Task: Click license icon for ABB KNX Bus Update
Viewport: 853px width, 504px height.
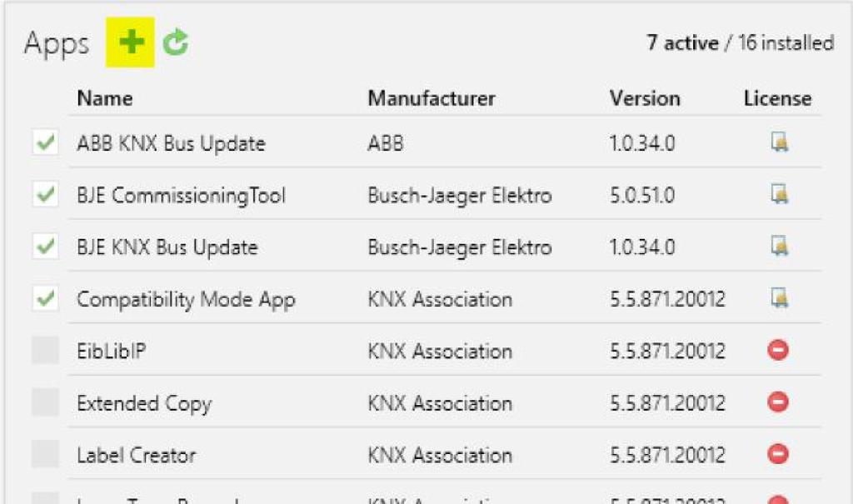Action: pos(779,143)
